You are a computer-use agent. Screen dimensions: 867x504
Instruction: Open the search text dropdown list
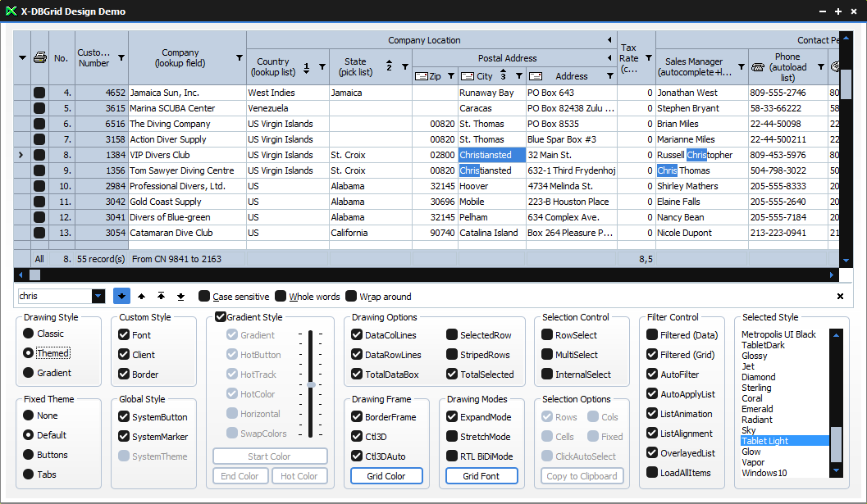pyautogui.click(x=98, y=296)
